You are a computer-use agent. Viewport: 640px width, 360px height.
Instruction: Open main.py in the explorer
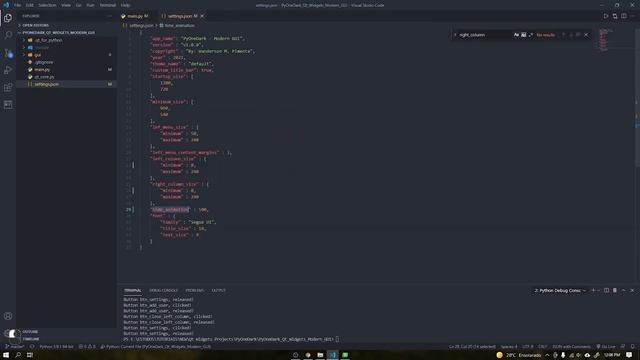pos(42,69)
